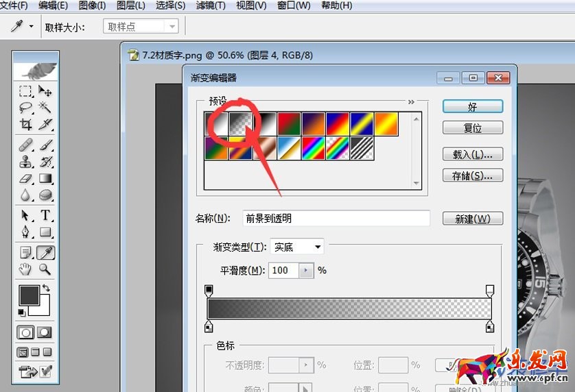Select the Rectangular Marquee tool
The width and height of the screenshot is (575, 392).
26,91
